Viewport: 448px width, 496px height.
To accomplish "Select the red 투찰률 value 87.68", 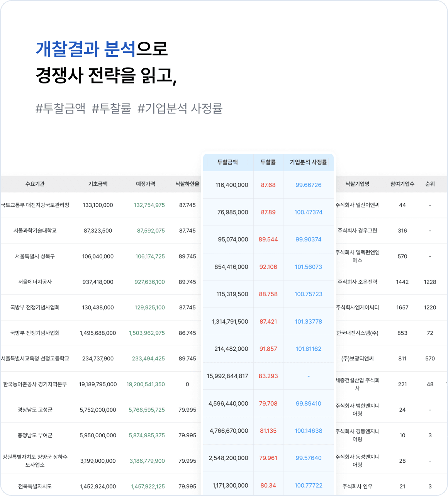I will click(x=268, y=185).
